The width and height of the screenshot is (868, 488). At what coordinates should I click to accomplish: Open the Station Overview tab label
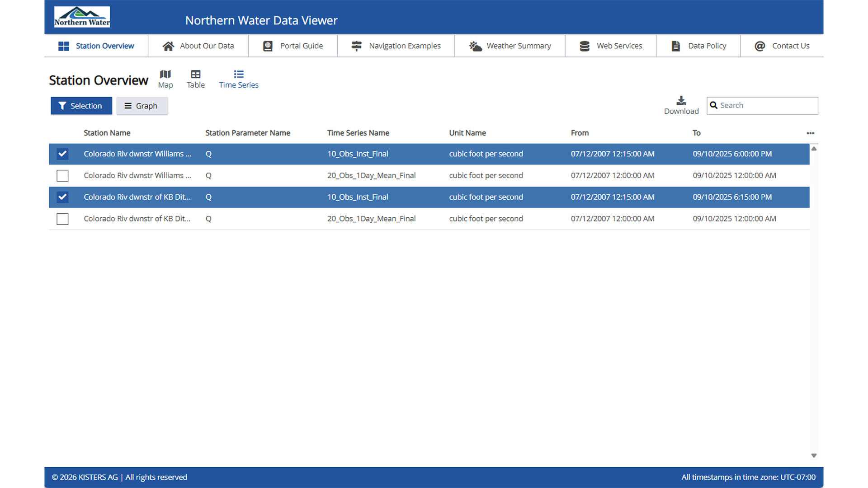(105, 46)
